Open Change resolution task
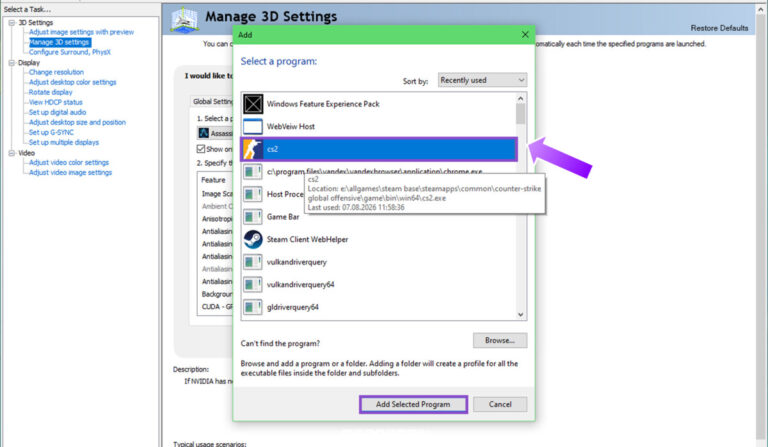This screenshot has width=768, height=447. (56, 72)
